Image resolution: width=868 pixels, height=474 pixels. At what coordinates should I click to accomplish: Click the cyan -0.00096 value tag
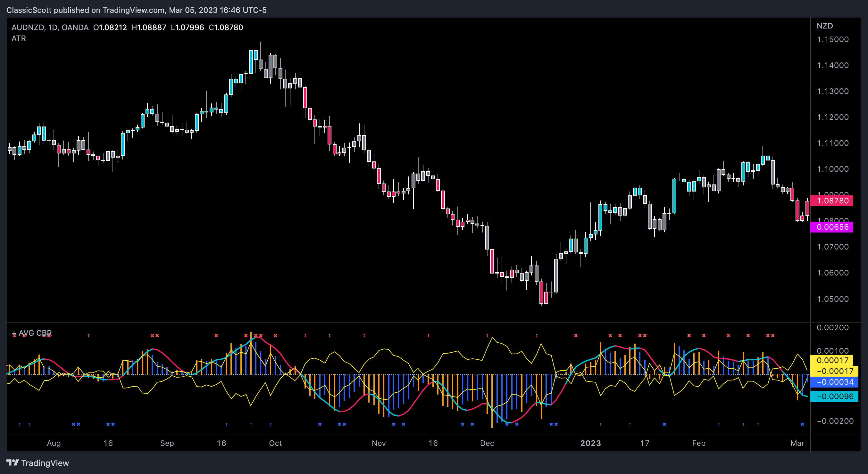pyautogui.click(x=834, y=396)
